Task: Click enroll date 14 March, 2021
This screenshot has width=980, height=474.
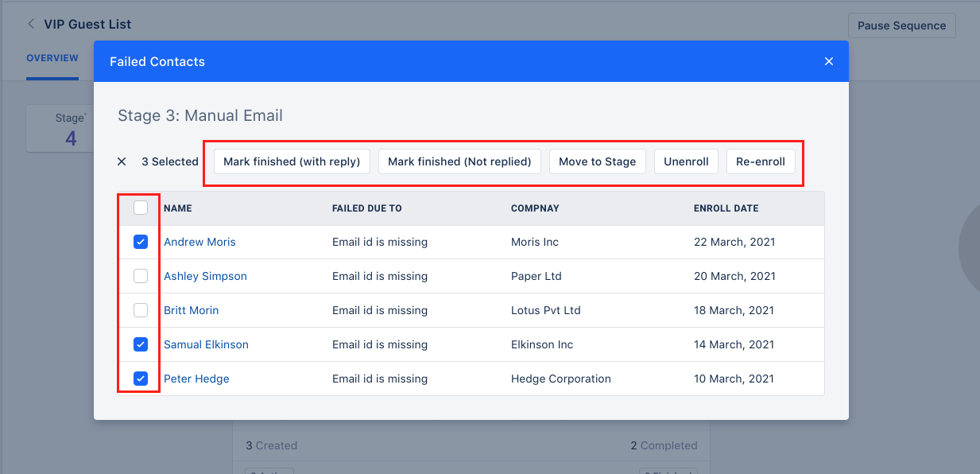Action: 734,344
